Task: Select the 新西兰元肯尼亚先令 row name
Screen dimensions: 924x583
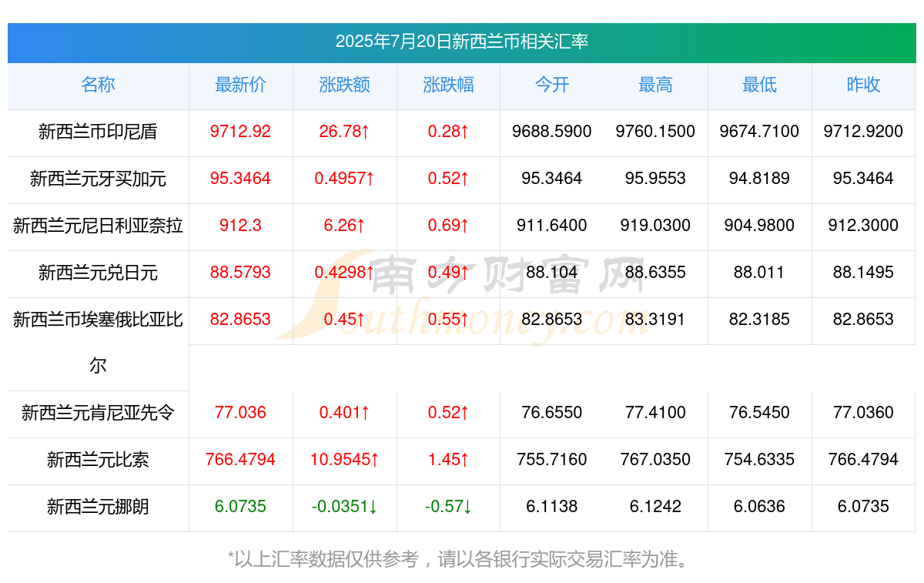Action: point(98,413)
